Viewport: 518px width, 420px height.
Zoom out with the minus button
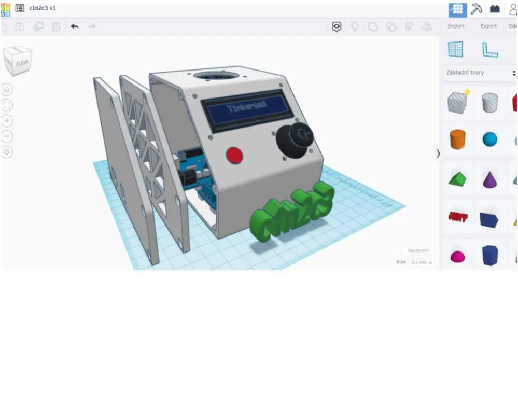coord(7,136)
